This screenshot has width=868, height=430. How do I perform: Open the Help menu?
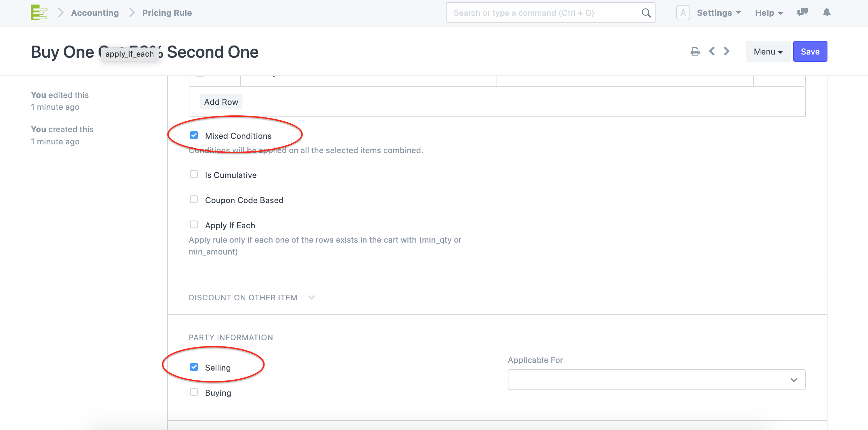(x=769, y=13)
